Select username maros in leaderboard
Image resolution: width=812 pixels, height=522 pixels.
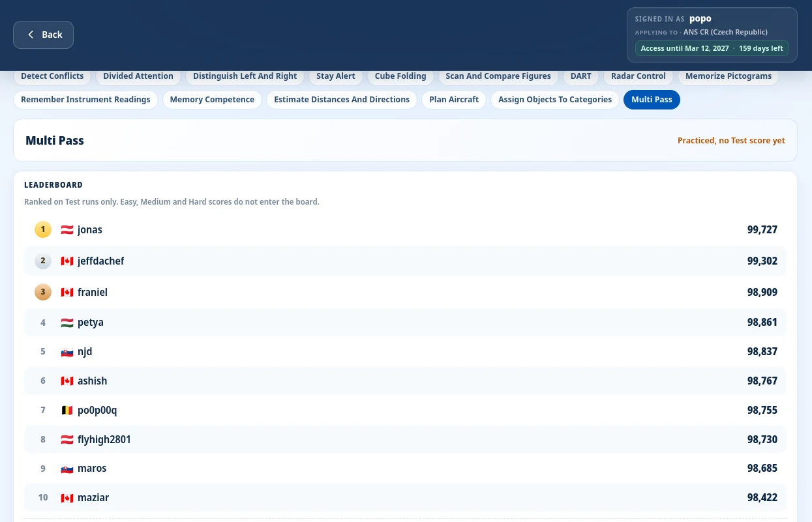(92, 468)
